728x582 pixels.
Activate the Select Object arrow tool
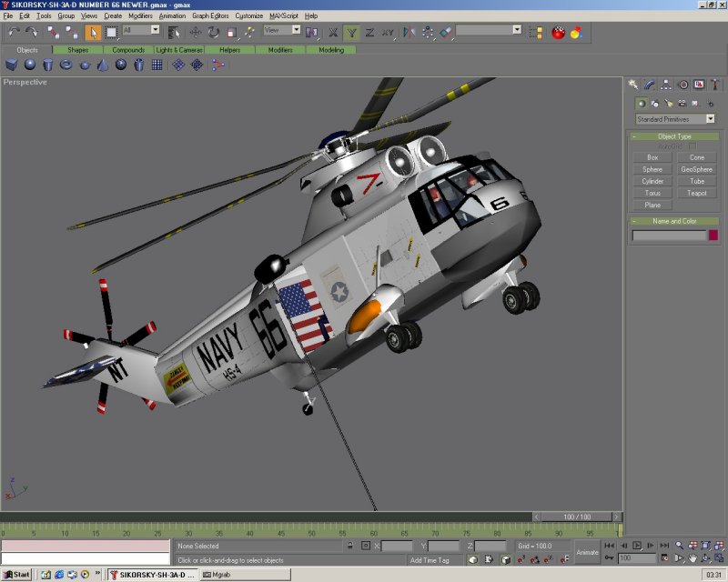point(93,32)
